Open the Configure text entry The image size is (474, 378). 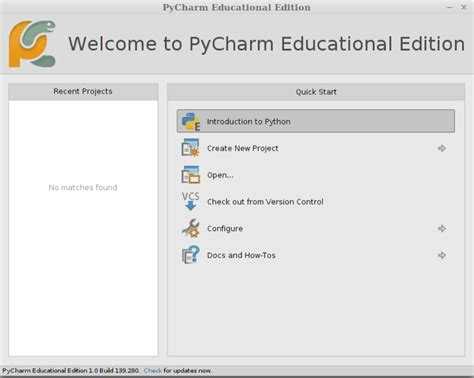(225, 229)
